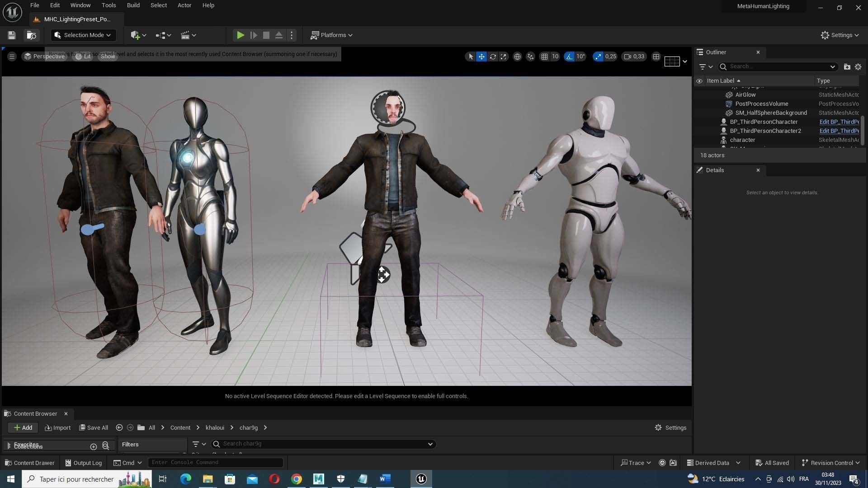
Task: Click the add folder icon in Outliner
Action: click(847, 66)
